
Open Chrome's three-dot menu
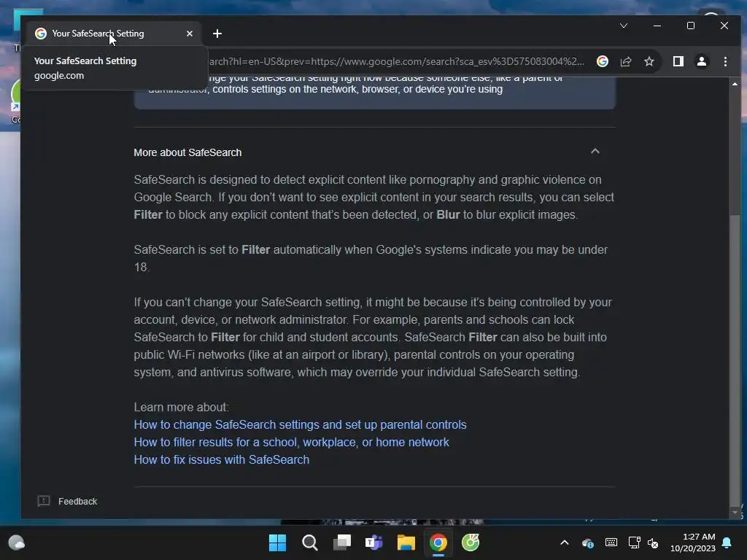point(725,61)
